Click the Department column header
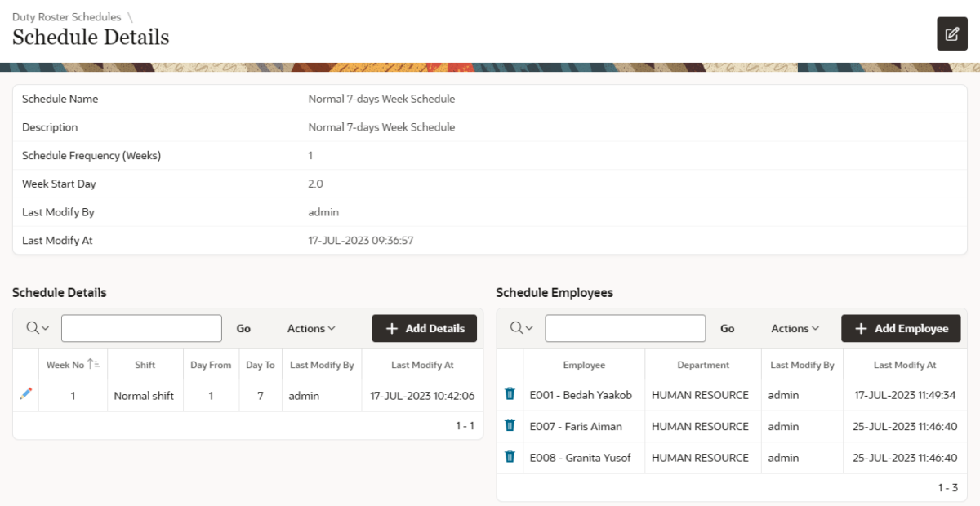The image size is (980, 506). click(702, 365)
